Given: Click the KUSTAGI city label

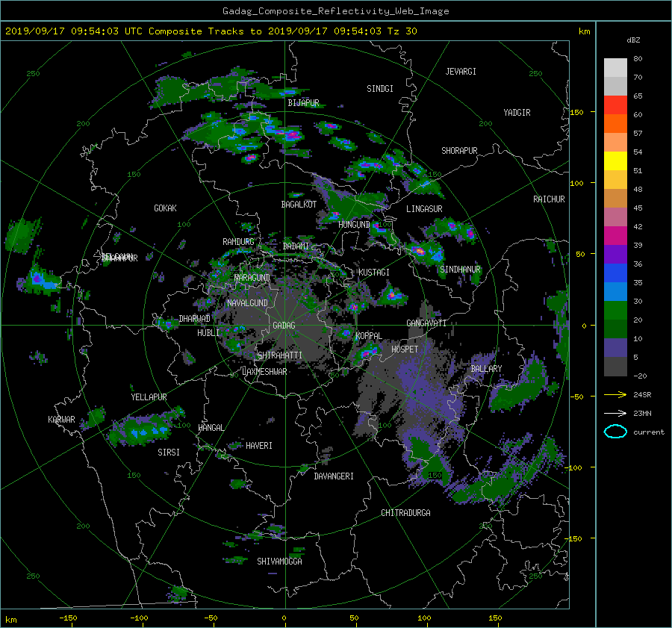Looking at the screenshot, I should [374, 273].
